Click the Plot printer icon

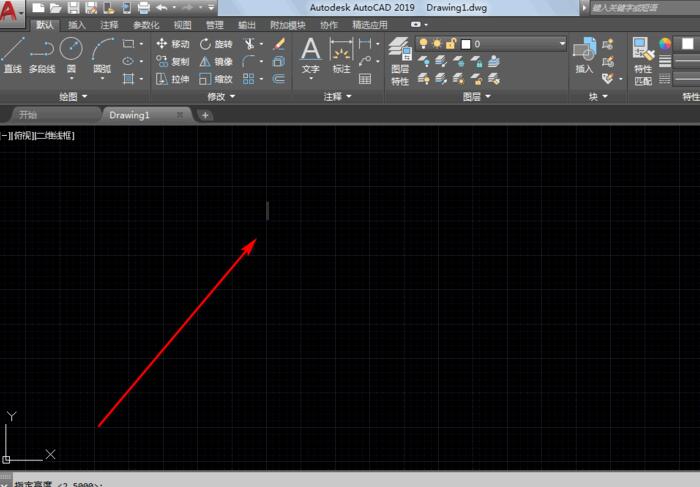pyautogui.click(x=144, y=7)
